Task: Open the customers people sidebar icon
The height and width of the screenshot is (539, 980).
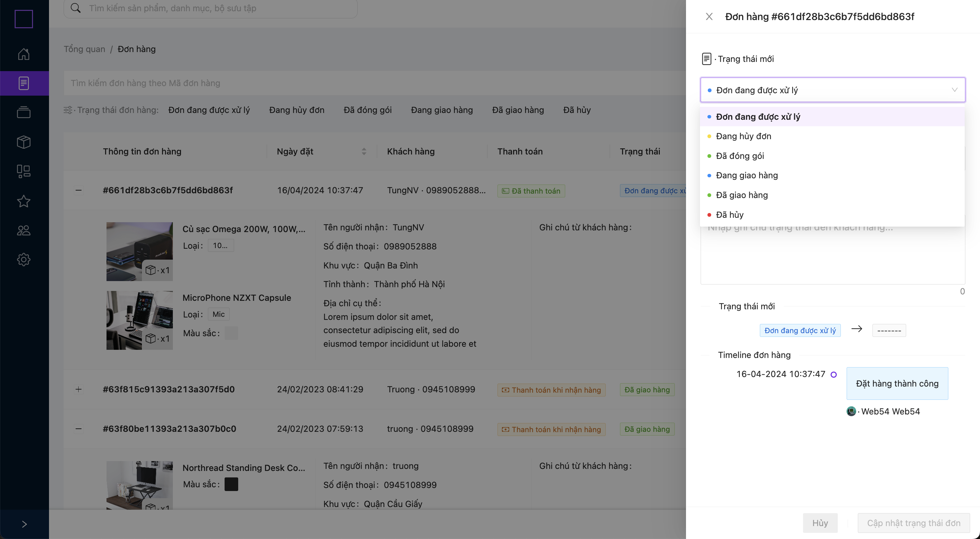Action: pyautogui.click(x=23, y=230)
